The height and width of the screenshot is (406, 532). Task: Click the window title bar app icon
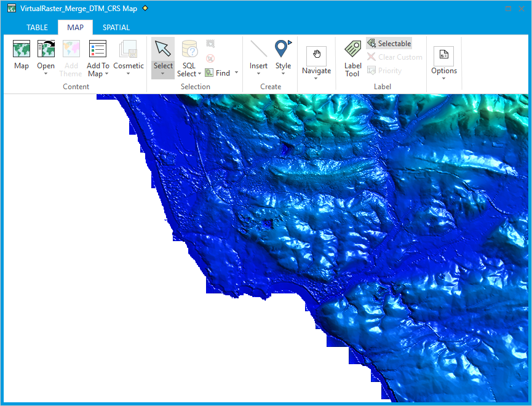point(12,9)
